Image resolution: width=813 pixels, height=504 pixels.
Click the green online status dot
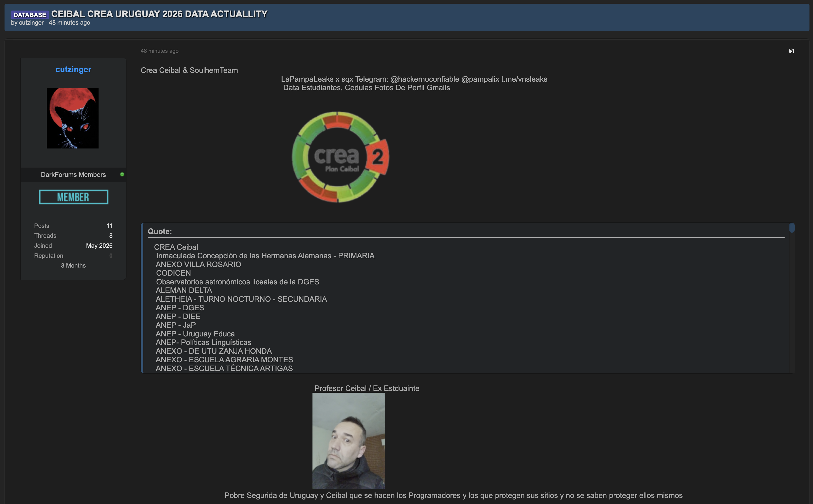pyautogui.click(x=122, y=174)
